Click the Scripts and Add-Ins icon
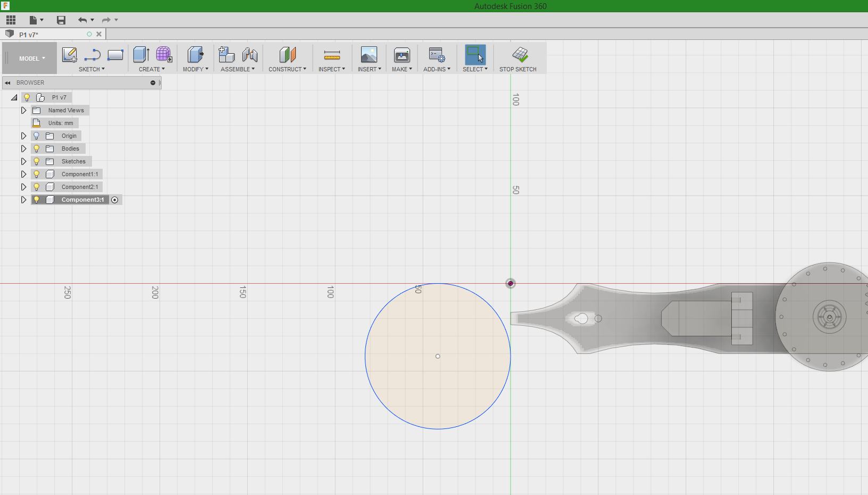868x495 pixels. pos(437,54)
